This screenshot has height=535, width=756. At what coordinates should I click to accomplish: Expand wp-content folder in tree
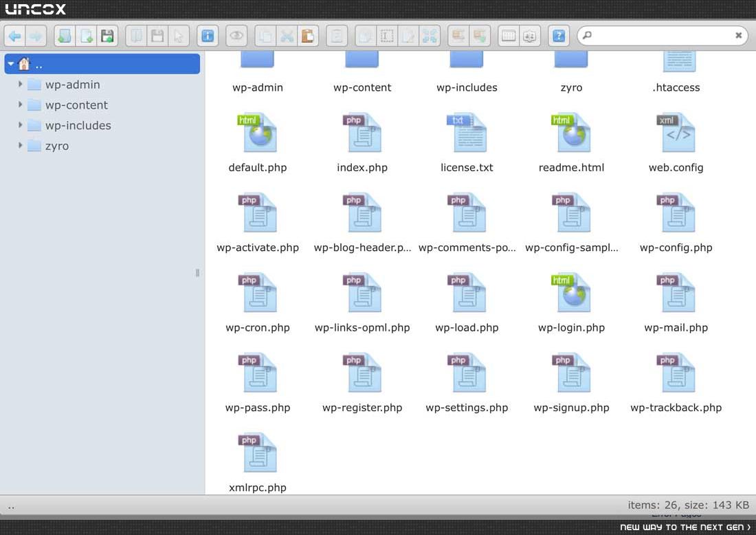[x=20, y=105]
